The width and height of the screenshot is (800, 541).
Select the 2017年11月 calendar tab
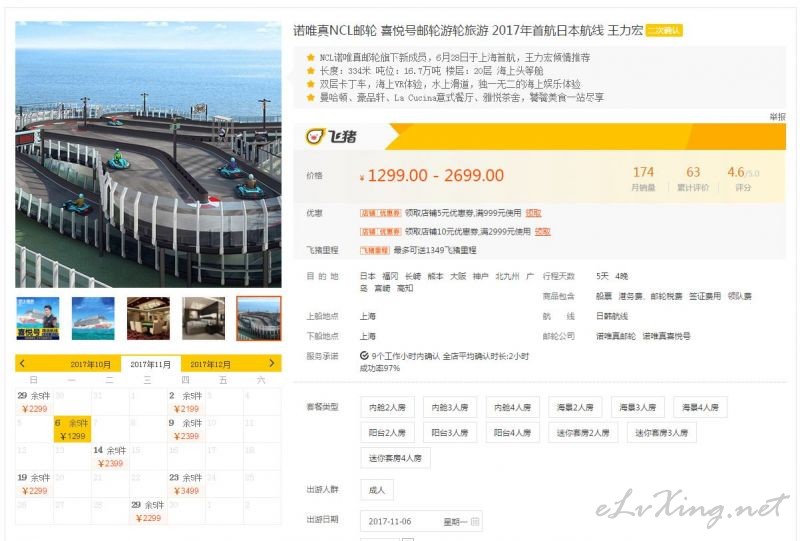pyautogui.click(x=151, y=364)
